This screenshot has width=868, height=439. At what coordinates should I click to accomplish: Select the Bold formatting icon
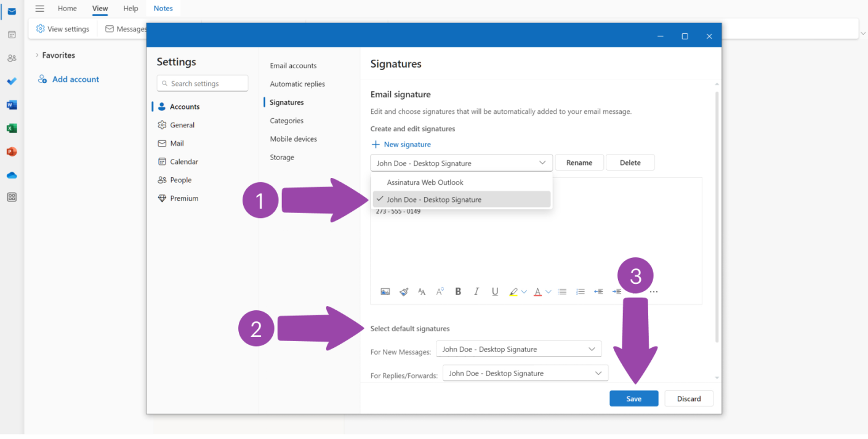click(x=458, y=291)
